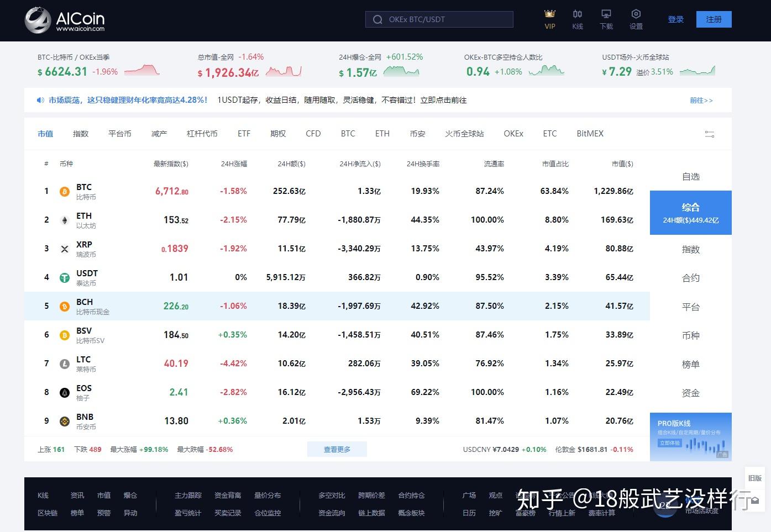Click the LTC coin icon in row 7
The image size is (771, 532).
point(65,364)
